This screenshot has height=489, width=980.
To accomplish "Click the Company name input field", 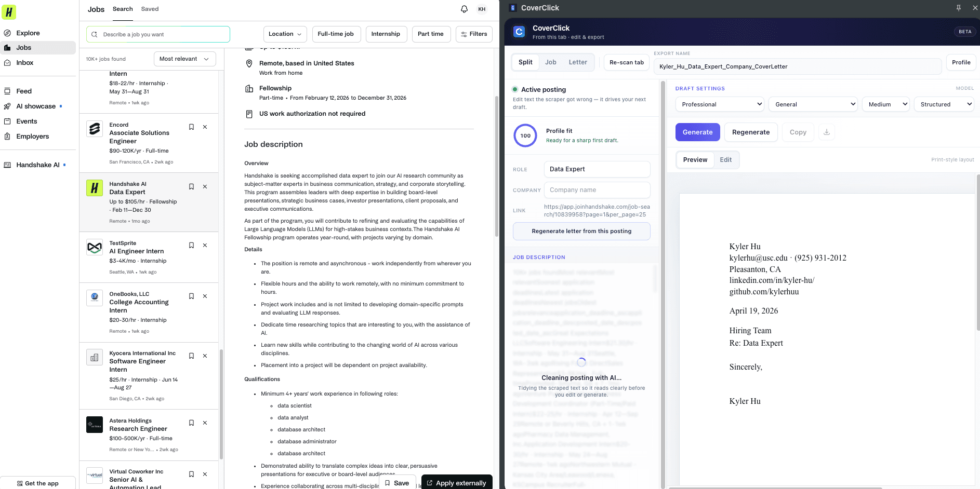I will (597, 190).
